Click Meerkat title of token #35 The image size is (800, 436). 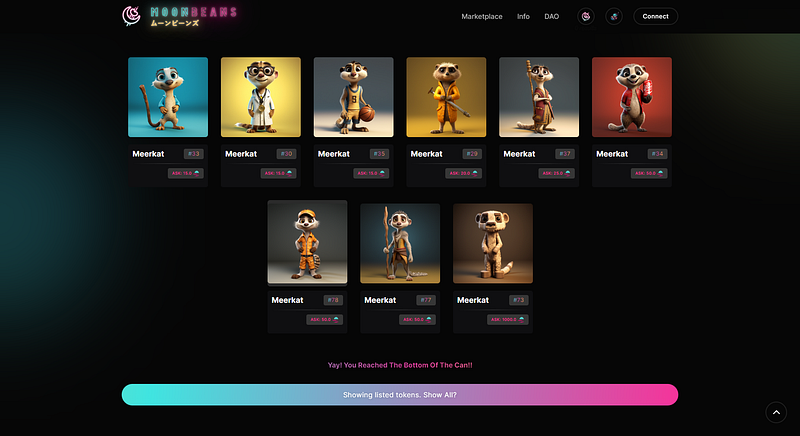(x=334, y=153)
